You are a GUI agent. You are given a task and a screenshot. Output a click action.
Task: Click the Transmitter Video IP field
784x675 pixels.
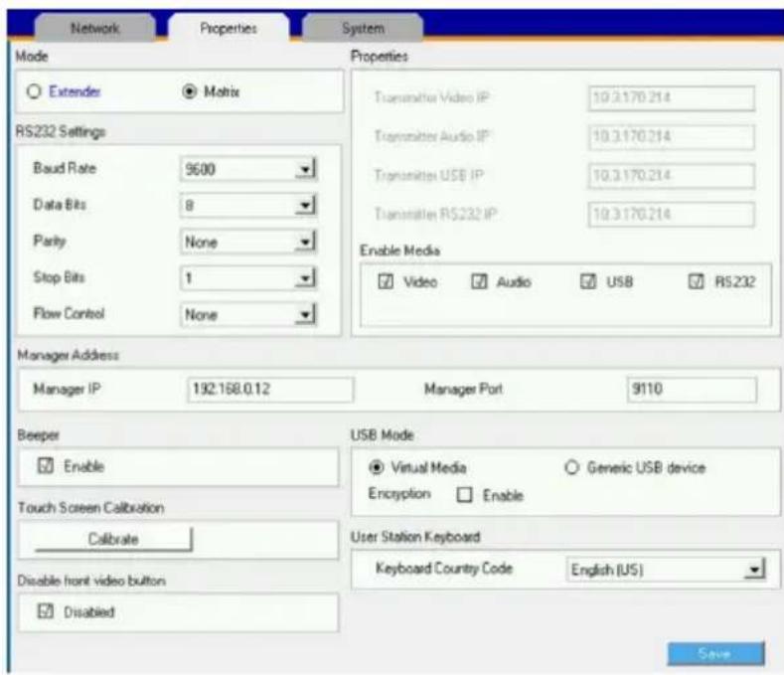[x=672, y=97]
